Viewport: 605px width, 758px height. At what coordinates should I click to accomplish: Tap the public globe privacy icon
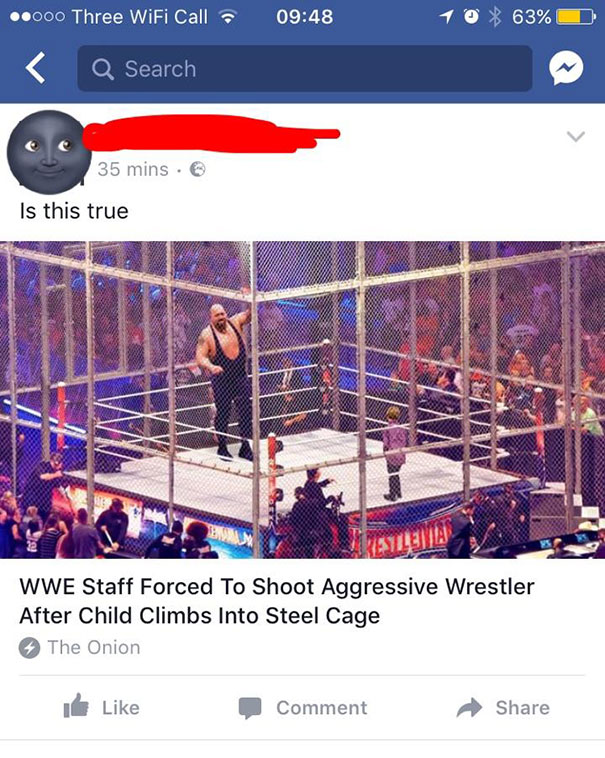[197, 169]
